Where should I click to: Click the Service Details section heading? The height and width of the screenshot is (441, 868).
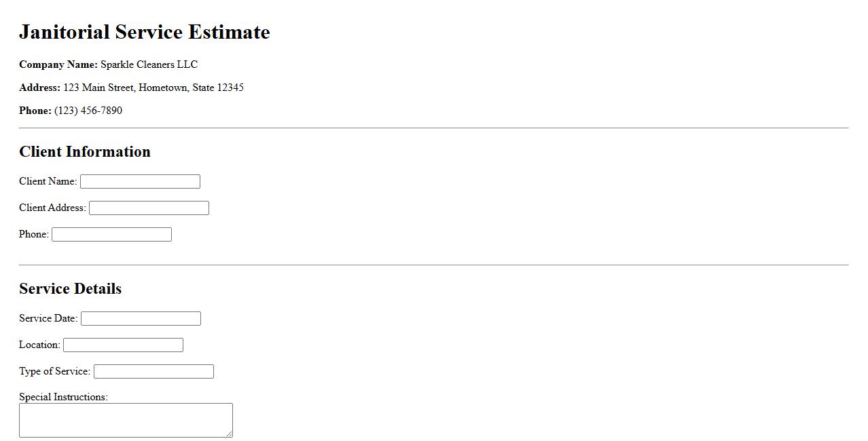point(70,288)
